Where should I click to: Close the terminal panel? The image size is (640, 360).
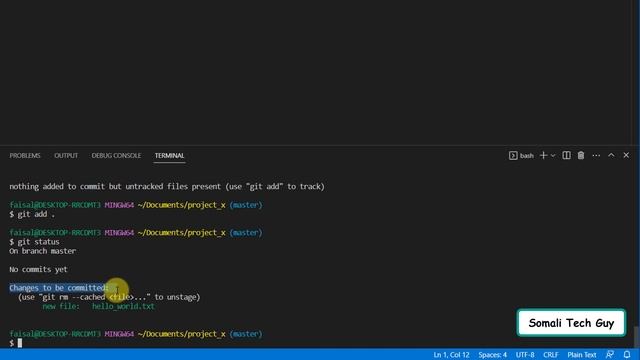626,155
